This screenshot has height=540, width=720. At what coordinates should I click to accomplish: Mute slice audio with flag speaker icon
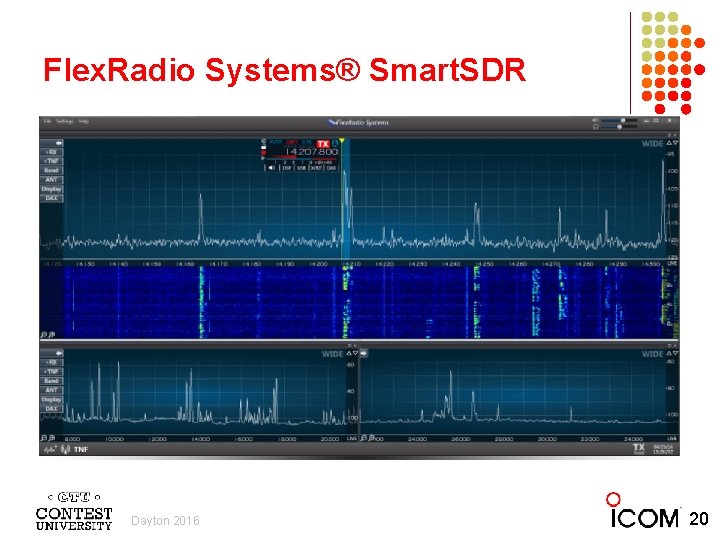pos(271,168)
